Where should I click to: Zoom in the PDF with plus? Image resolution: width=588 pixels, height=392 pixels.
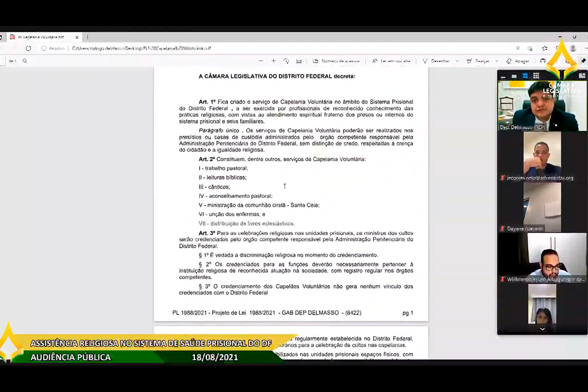tap(273, 61)
